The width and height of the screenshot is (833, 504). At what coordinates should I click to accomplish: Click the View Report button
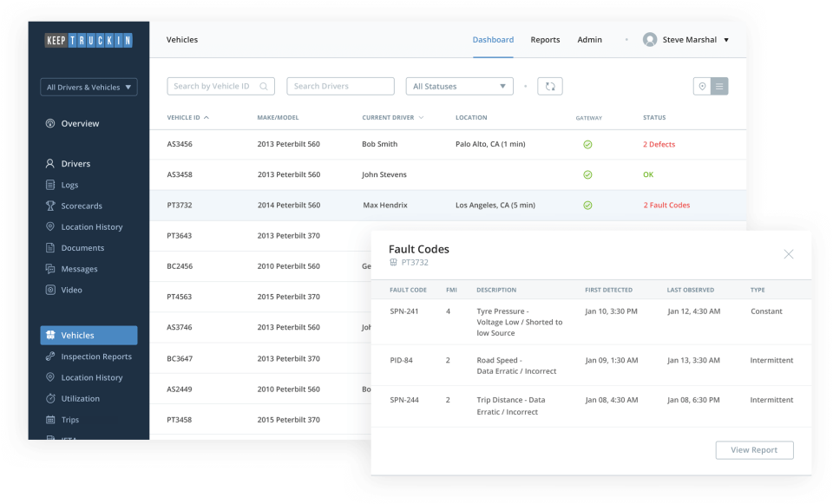754,450
